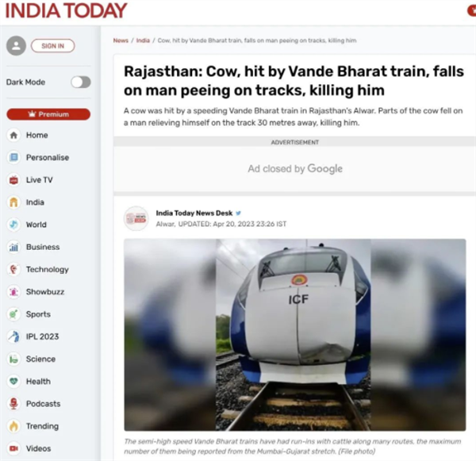Select Personalise in the sidebar
476x461 pixels.
[48, 157]
